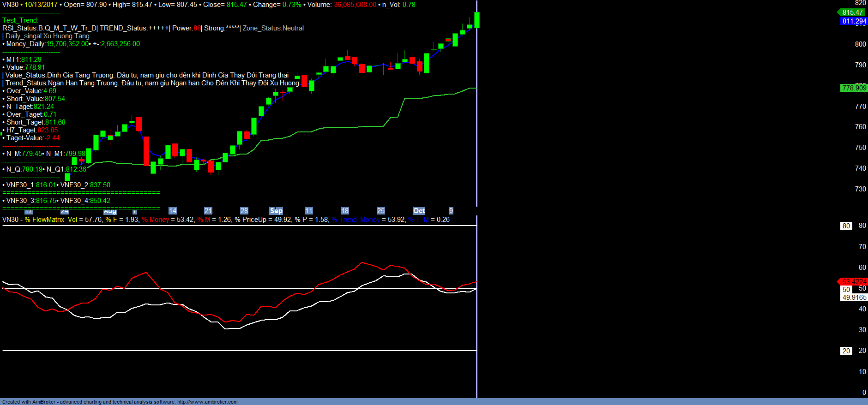Click the latest green candlestick at chart's right edge
This screenshot has width=868, height=405.
476,20
